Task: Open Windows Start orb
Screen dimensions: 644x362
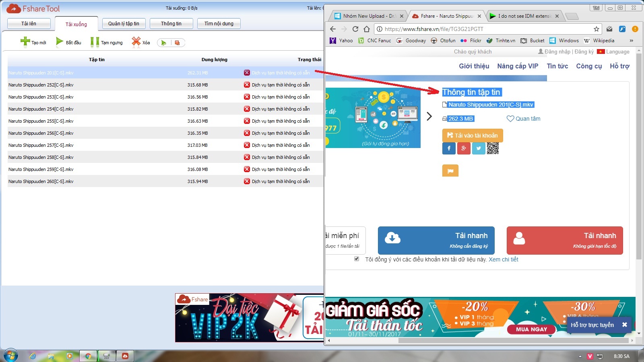Action: click(x=10, y=356)
